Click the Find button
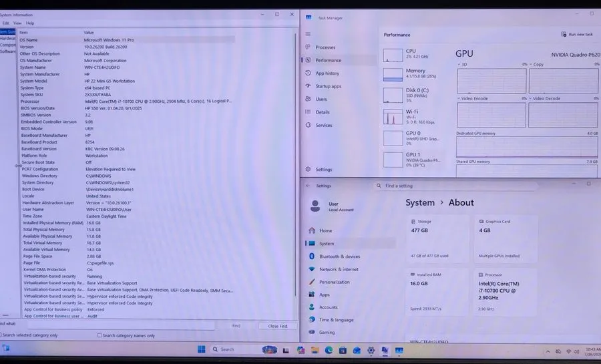The height and width of the screenshot is (364, 601). click(x=236, y=326)
